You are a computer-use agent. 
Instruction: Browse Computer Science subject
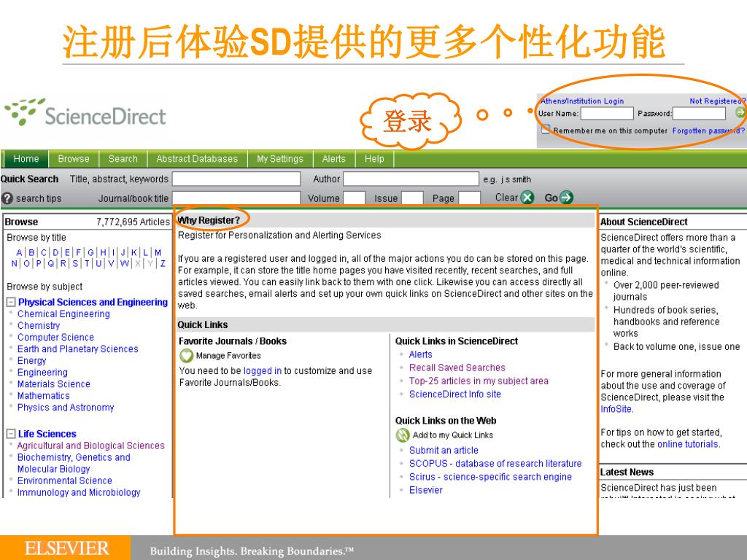click(55, 338)
